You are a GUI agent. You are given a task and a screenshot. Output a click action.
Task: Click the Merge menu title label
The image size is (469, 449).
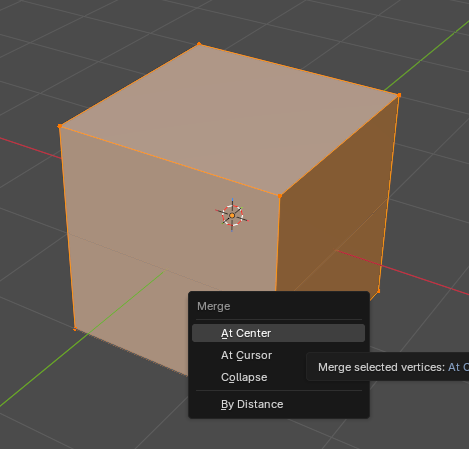tap(213, 306)
